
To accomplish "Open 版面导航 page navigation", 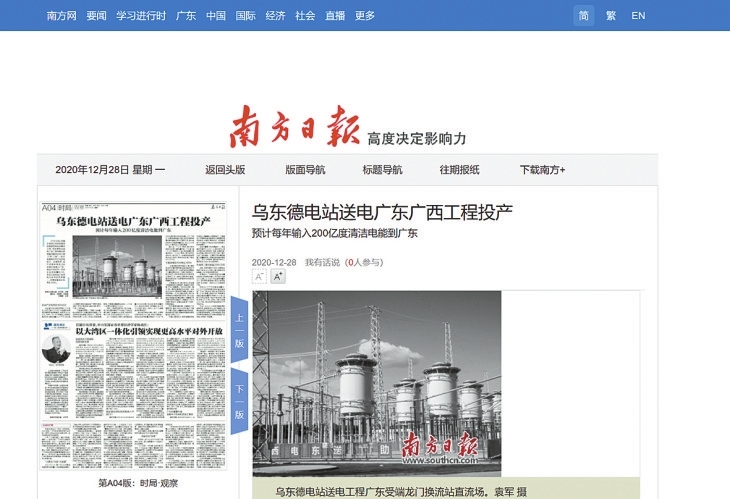I will tap(305, 170).
